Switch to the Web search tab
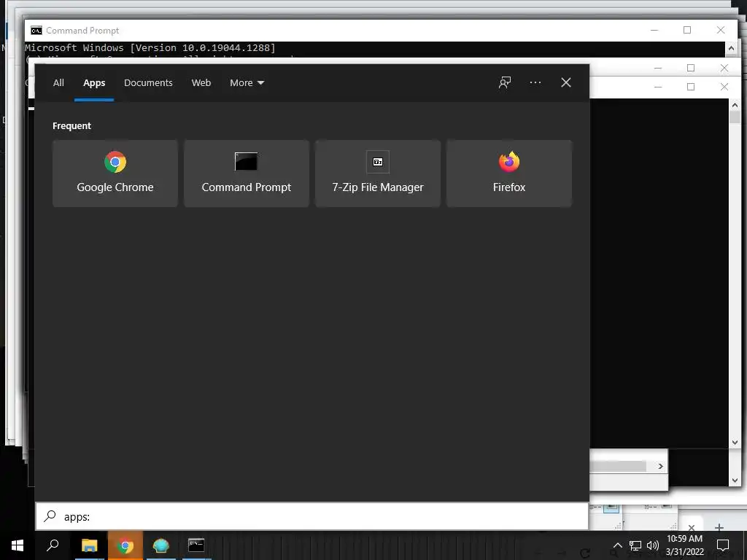The image size is (747, 560). pos(201,83)
